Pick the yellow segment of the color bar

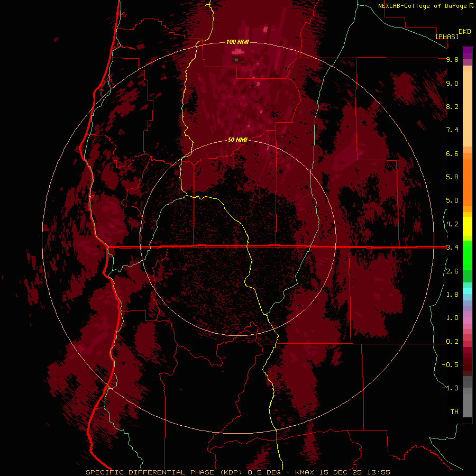[467, 226]
